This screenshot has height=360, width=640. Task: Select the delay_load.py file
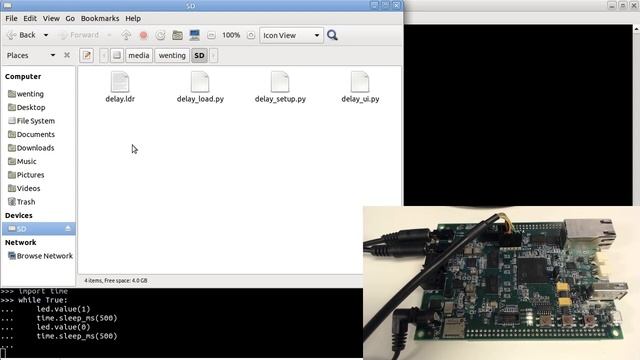click(x=200, y=87)
